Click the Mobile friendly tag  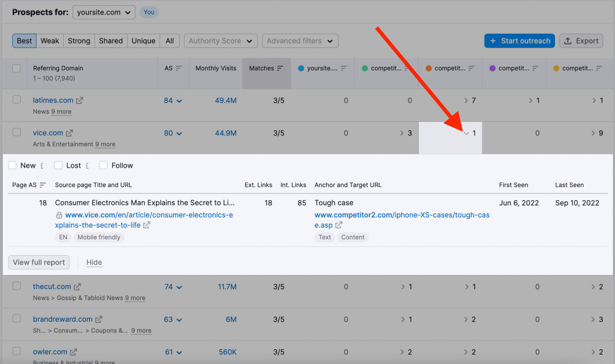click(x=99, y=237)
